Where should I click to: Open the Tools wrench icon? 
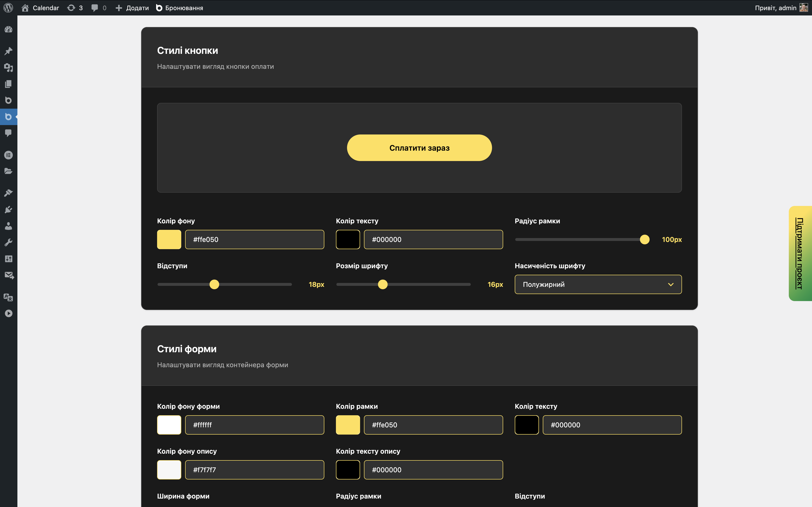tap(8, 242)
